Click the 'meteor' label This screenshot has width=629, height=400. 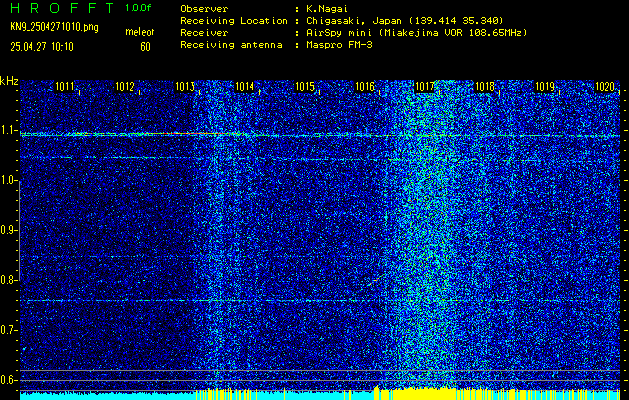click(x=140, y=32)
